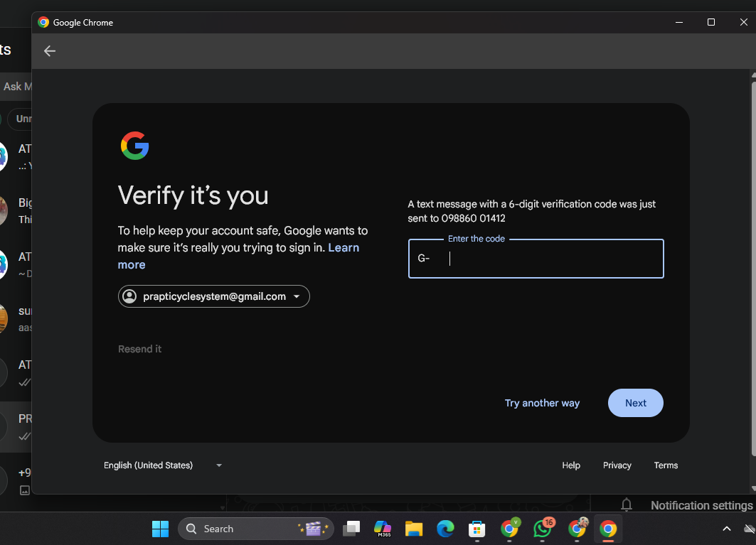Open the Windows Start menu
This screenshot has width=756, height=545.
(x=160, y=529)
